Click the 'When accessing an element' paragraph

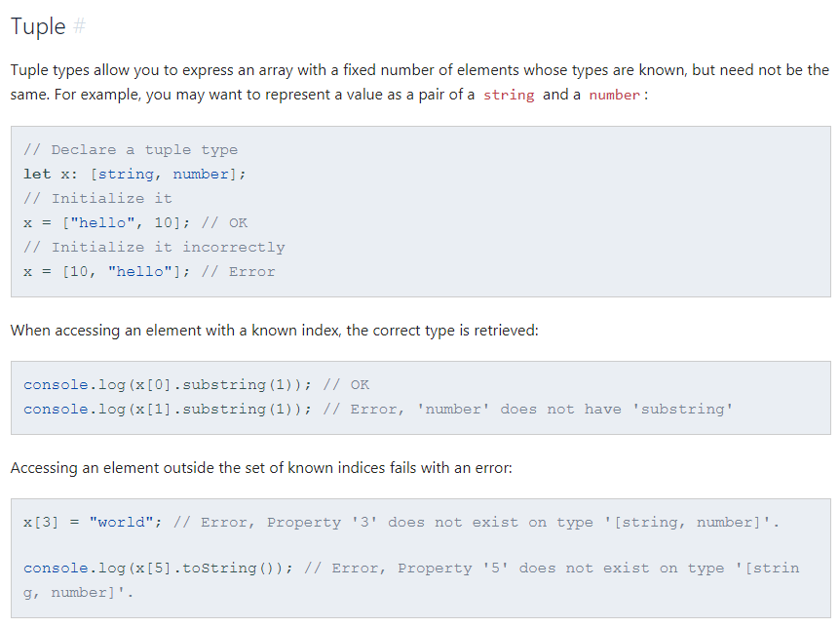tap(274, 331)
